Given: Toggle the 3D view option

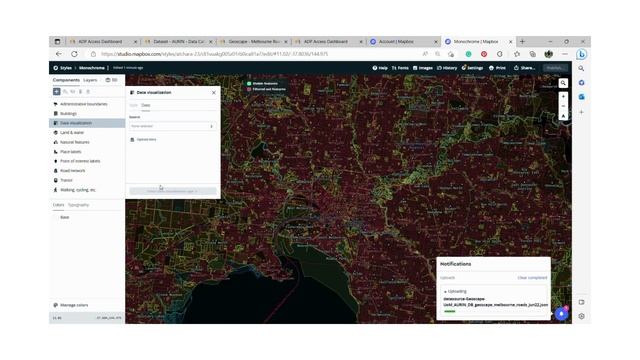Looking at the screenshot, I should (111, 80).
